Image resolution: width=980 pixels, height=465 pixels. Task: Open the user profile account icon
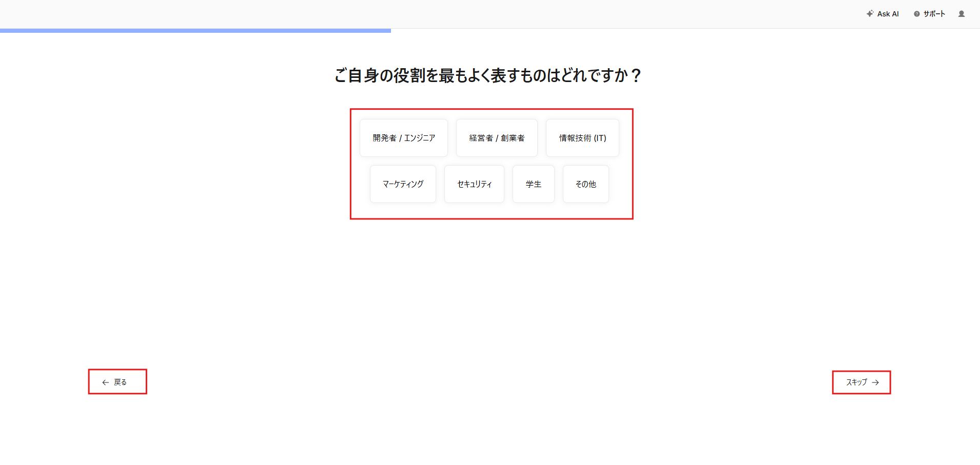962,14
